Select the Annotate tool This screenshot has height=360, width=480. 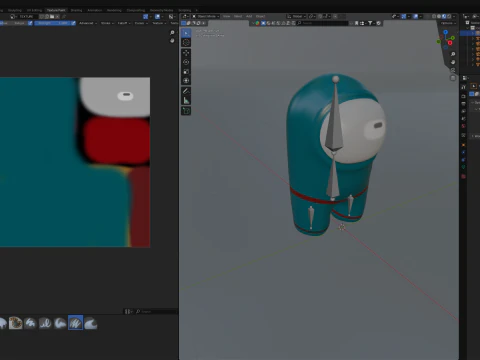(186, 91)
